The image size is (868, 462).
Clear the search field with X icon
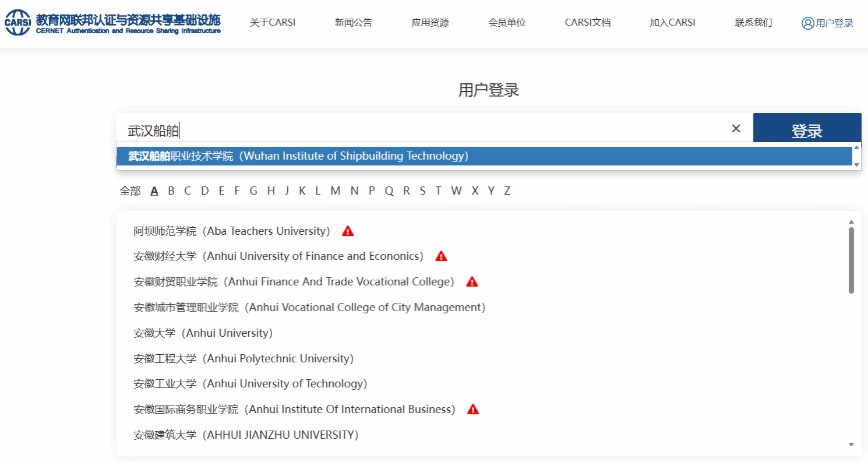[736, 129]
